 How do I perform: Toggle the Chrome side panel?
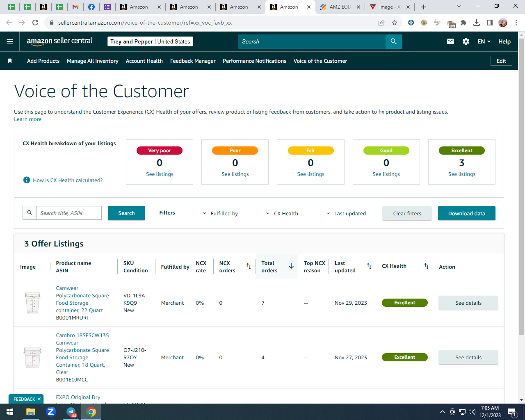tap(490, 23)
